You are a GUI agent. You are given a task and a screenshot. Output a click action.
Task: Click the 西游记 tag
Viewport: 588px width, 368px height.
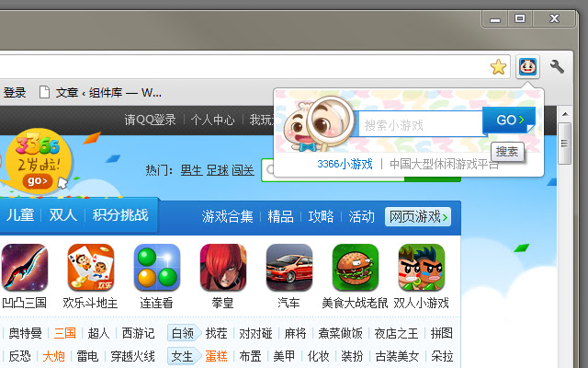coord(138,333)
